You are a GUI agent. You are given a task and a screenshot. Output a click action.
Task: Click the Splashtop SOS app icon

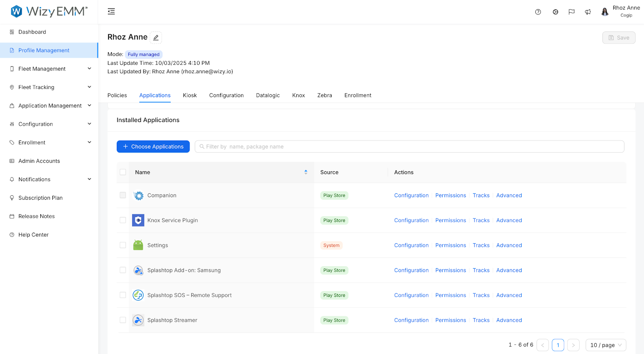(x=138, y=295)
